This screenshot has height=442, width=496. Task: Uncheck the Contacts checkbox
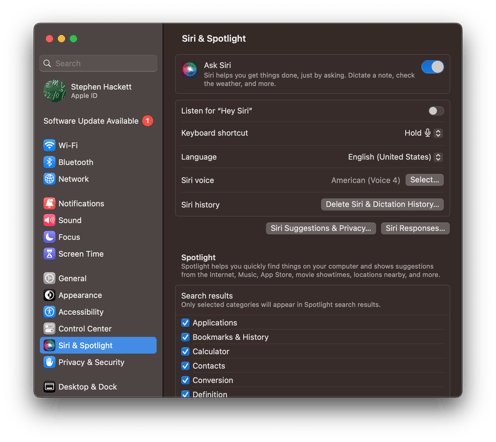point(185,366)
